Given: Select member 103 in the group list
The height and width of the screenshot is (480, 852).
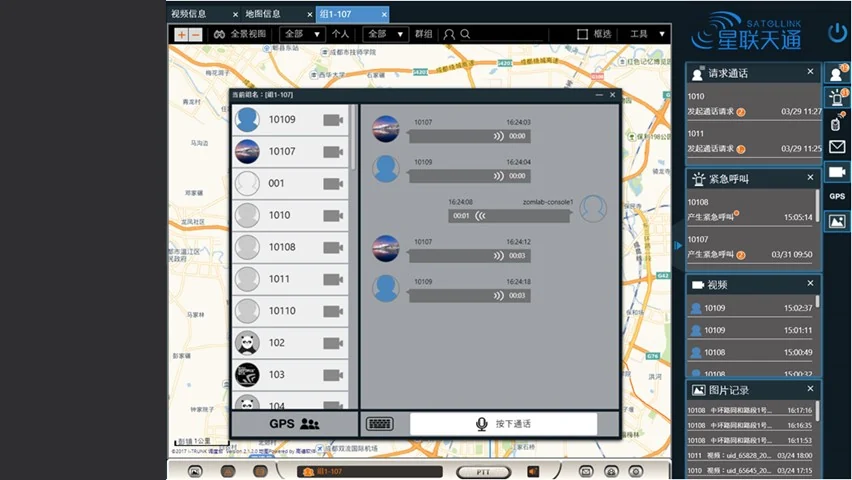Looking at the screenshot, I should (x=290, y=375).
